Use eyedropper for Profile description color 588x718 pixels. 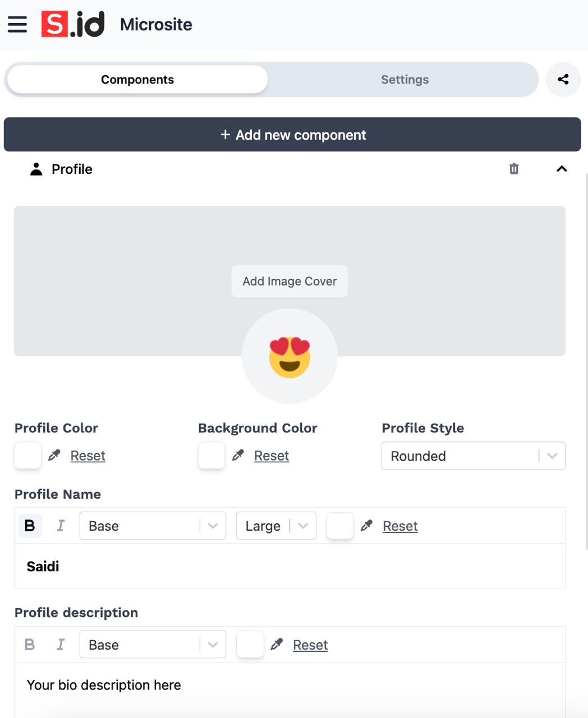tap(277, 645)
